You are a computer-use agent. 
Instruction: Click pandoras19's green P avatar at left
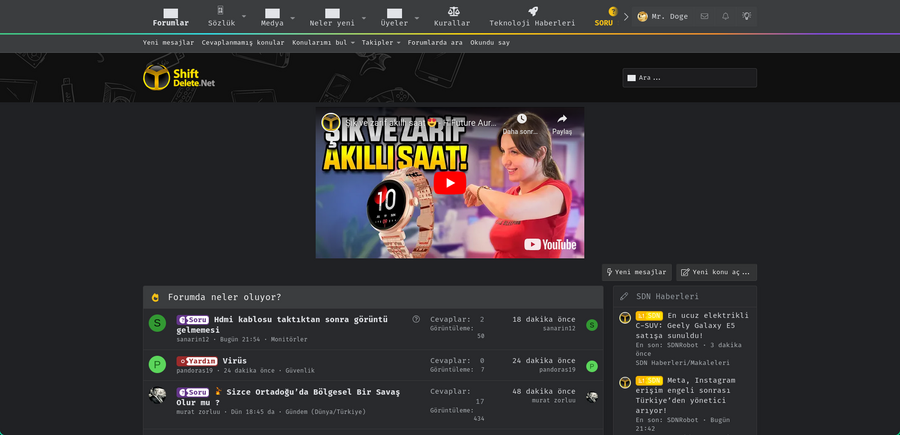click(157, 364)
